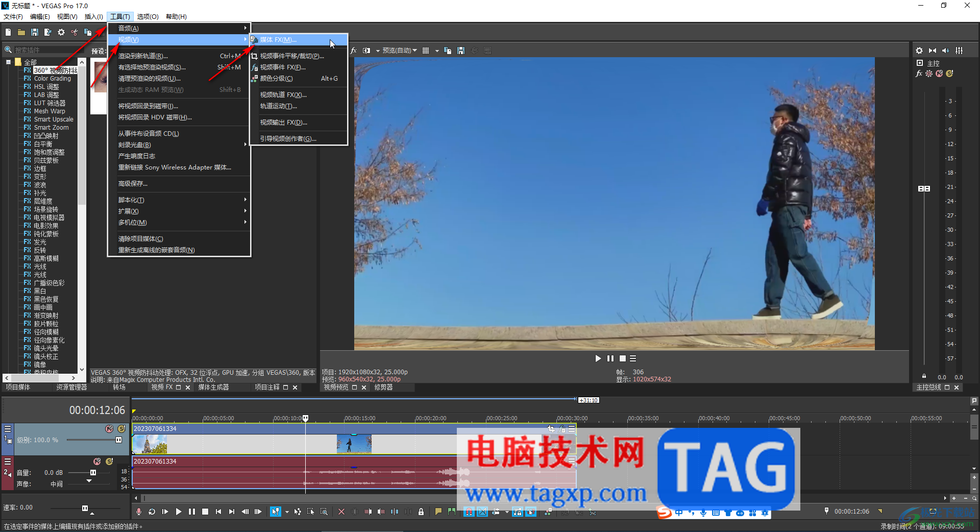The image size is (980, 532).
Task: Click the playback rate slider
Action: [x=84, y=508]
